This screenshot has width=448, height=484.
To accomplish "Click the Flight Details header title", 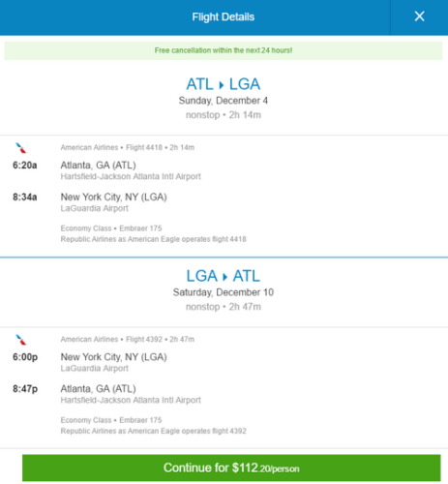I will (224, 16).
